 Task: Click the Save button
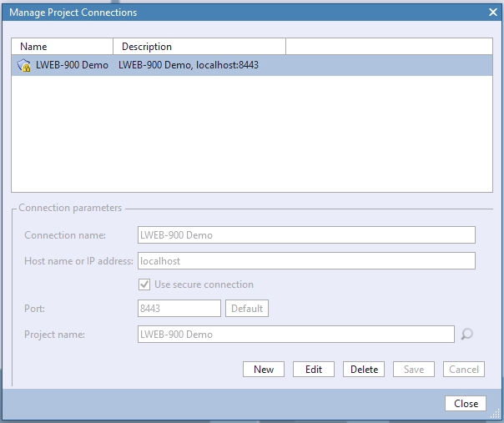tap(414, 370)
